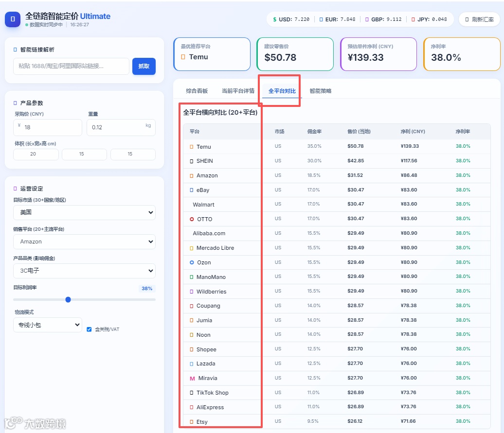Click the Coupang row icon
The image size is (504, 433).
tap(192, 306)
